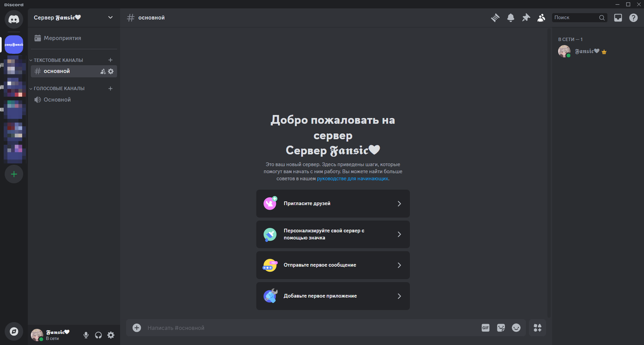Viewport: 644px width, 345px height.
Task: Click the crown owner icon beside Fansic
Action: (x=604, y=52)
